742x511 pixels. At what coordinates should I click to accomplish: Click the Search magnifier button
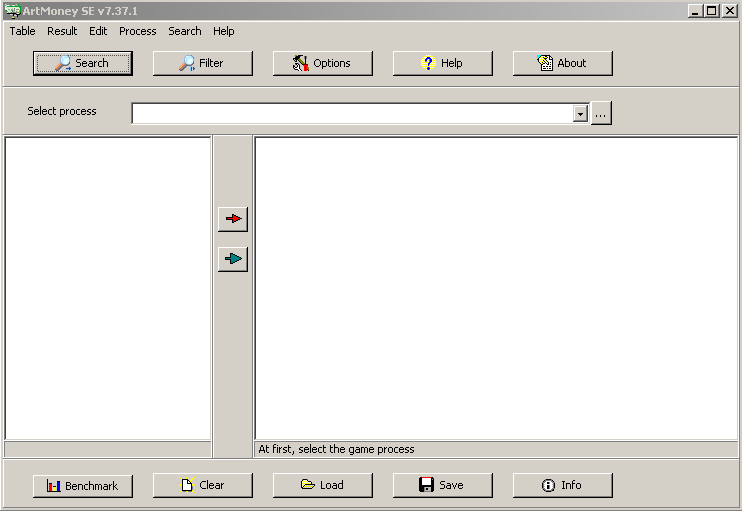[82, 63]
